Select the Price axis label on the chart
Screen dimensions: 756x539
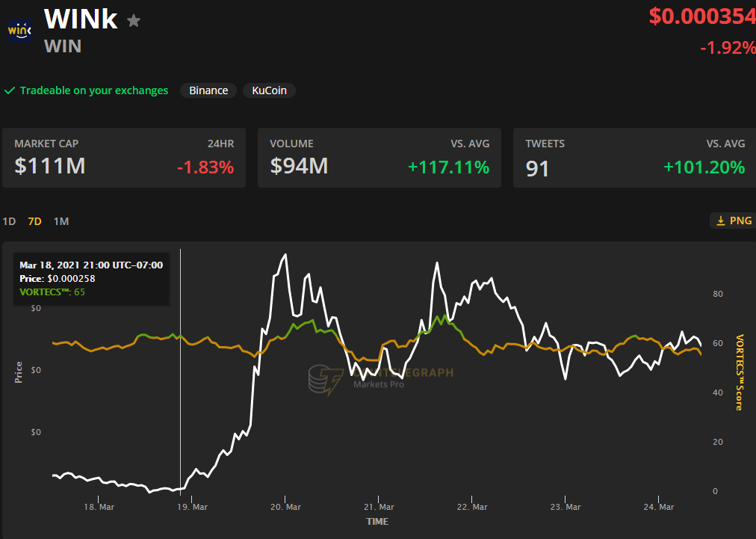pos(18,372)
